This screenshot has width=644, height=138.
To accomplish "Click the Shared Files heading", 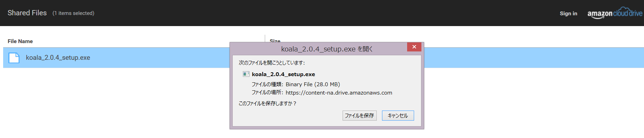I will pyautogui.click(x=27, y=13).
